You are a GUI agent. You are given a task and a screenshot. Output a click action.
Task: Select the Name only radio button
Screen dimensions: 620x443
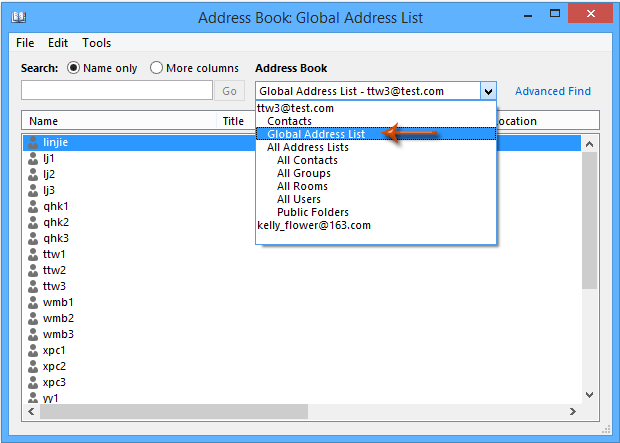pos(74,68)
